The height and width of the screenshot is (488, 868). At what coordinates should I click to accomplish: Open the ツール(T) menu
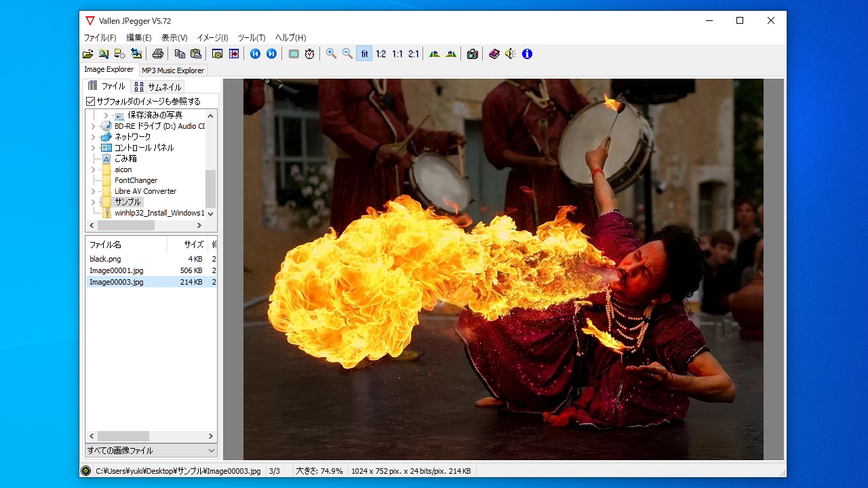tap(252, 38)
